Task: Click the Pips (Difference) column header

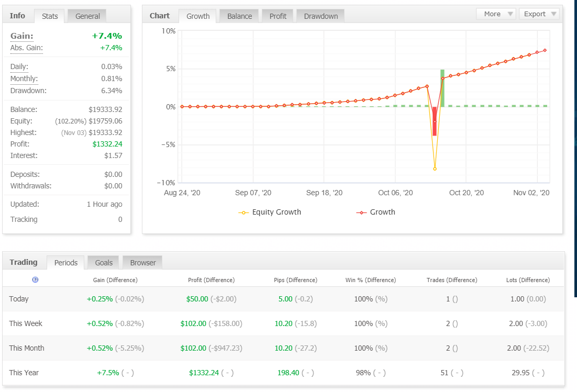Action: [295, 280]
